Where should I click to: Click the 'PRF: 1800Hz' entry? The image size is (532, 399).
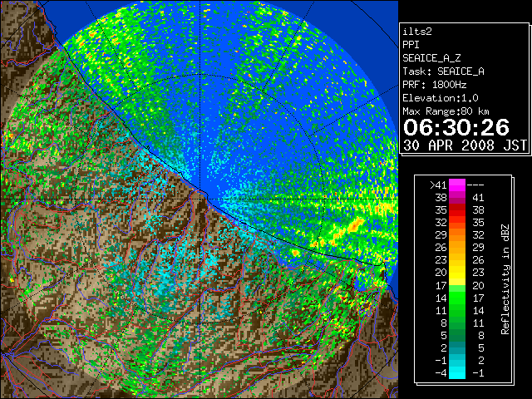coord(435,85)
